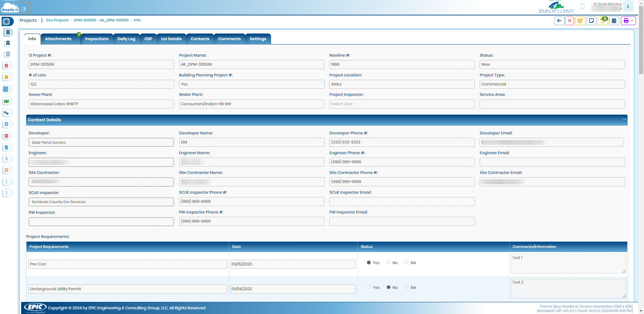This screenshot has height=314, width=644.
Task: Expand the sidebar with double chevron
Action: tap(24, 9)
